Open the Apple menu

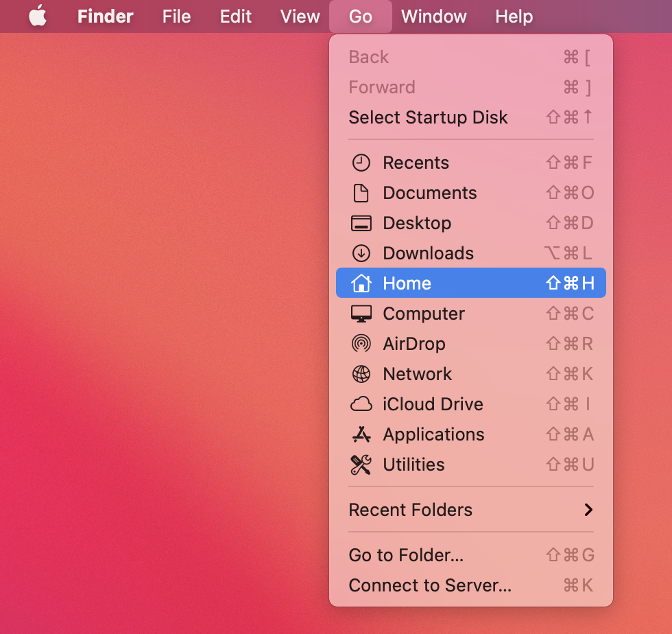point(38,16)
